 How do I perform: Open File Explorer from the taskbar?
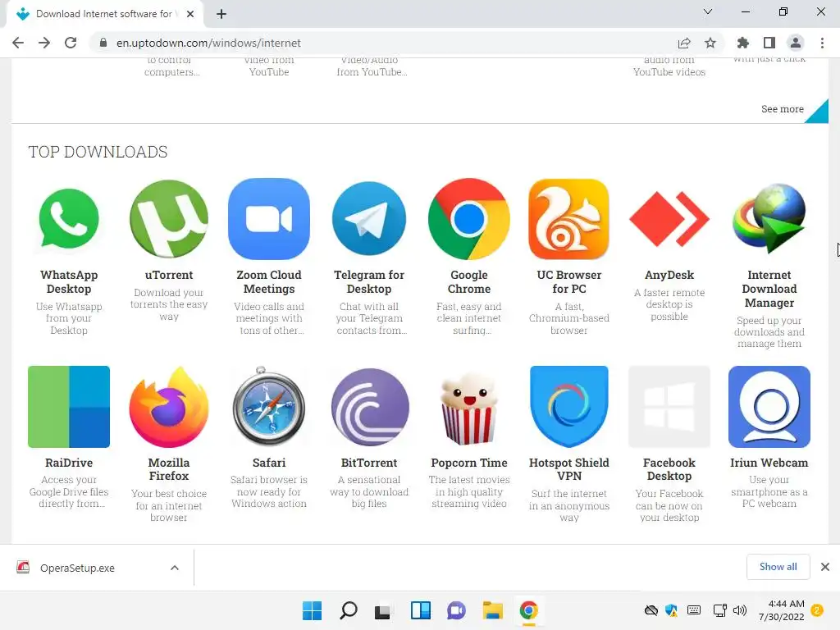(x=492, y=610)
